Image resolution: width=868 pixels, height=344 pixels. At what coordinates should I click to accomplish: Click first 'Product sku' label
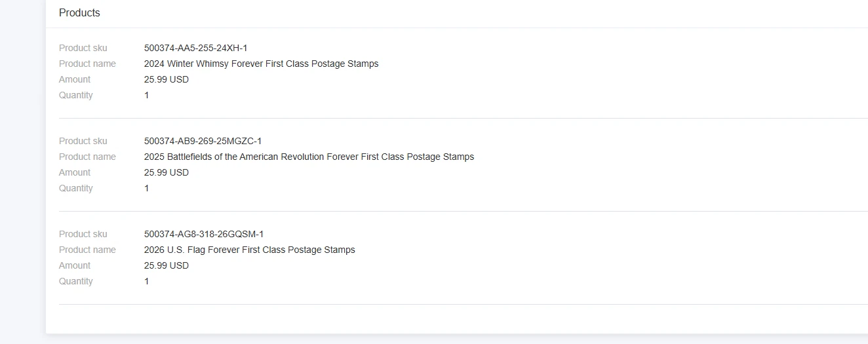pyautogui.click(x=83, y=48)
